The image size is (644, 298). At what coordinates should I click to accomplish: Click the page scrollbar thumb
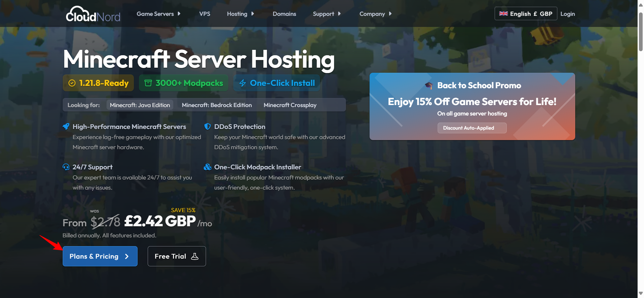(x=641, y=32)
